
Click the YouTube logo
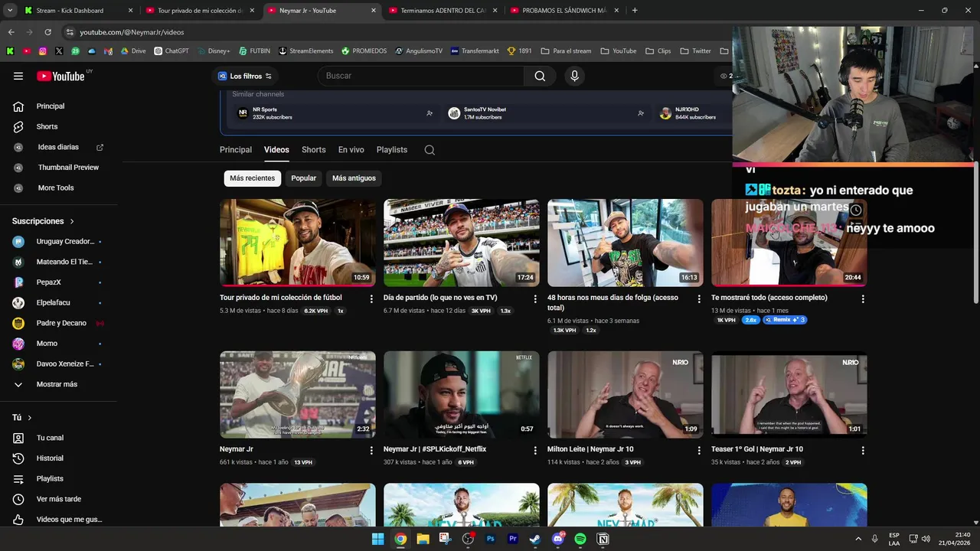pos(61,76)
